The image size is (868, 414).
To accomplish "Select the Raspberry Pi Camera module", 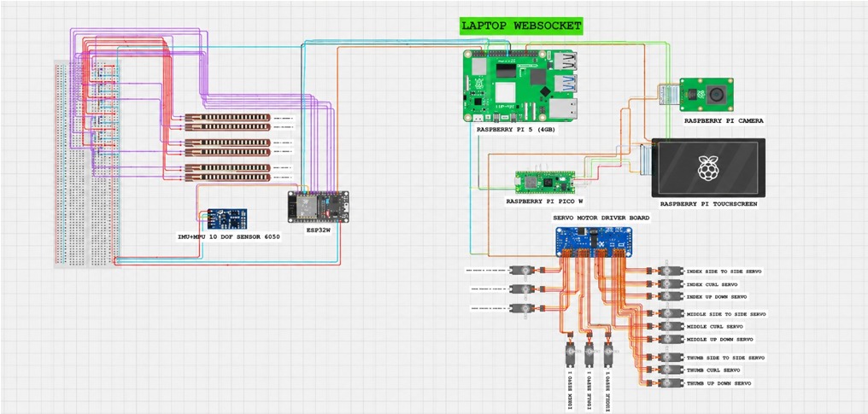I will point(707,95).
